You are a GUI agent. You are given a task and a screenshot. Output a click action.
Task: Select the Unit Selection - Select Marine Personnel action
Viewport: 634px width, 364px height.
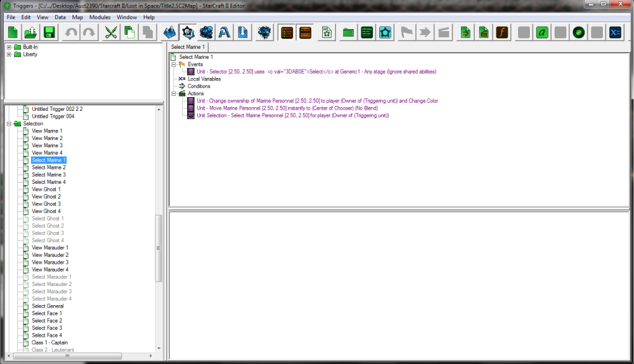pos(293,115)
